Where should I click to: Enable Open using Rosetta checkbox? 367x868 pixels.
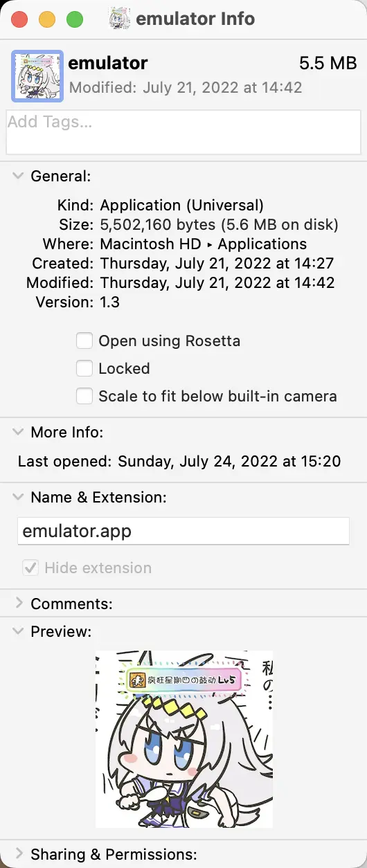pos(84,341)
